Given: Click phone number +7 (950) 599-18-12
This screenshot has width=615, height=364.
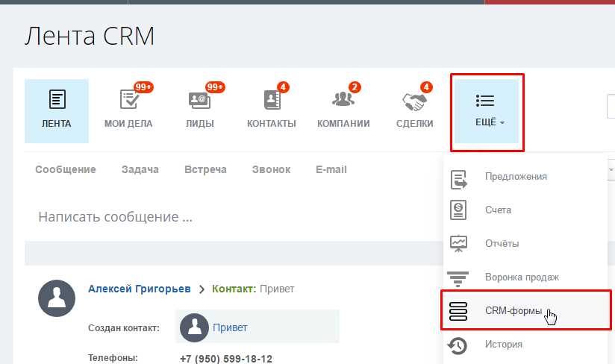Looking at the screenshot, I should [226, 359].
